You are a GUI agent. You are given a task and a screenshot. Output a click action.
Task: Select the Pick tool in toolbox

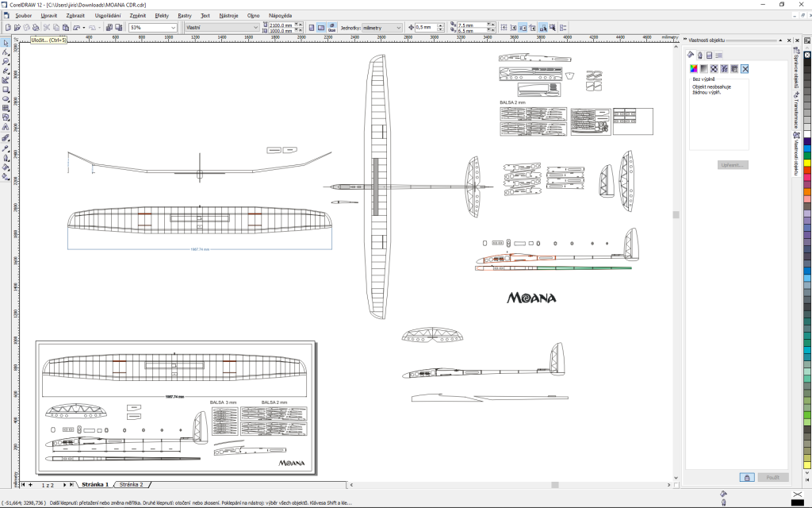coord(6,42)
